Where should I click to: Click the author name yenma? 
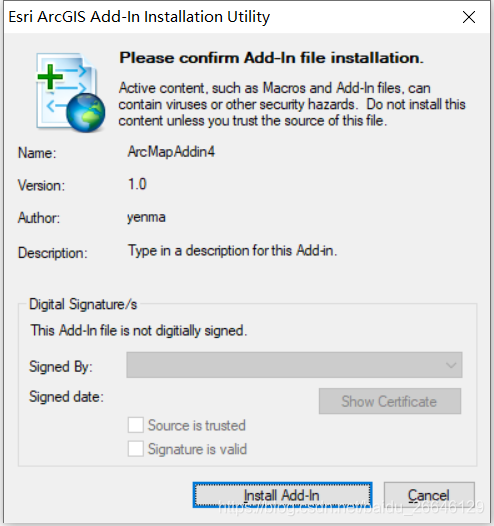[146, 217]
